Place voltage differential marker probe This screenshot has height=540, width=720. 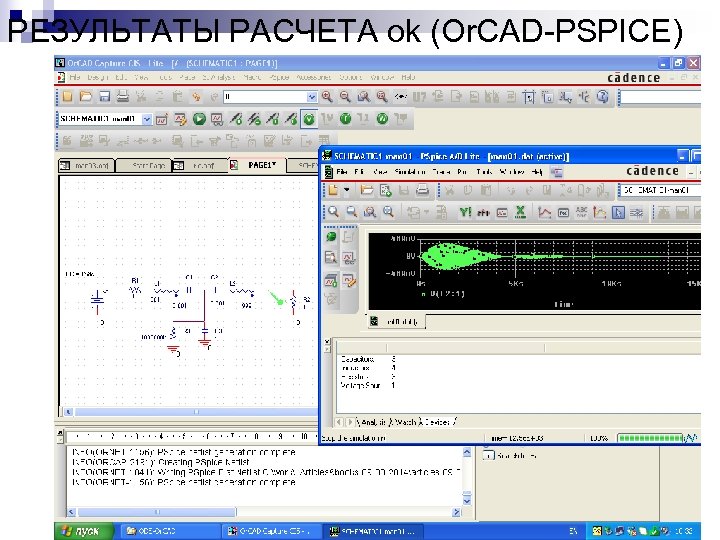pyautogui.click(x=254, y=119)
